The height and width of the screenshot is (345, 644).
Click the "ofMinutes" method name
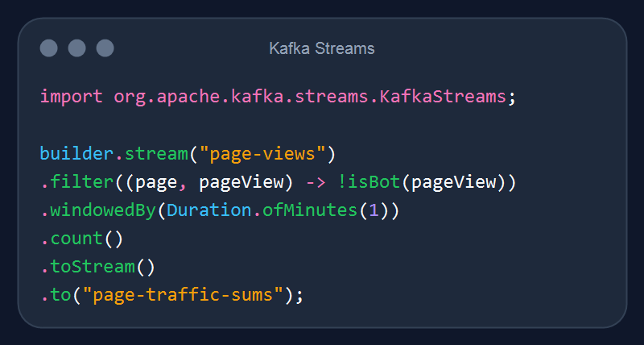point(310,210)
